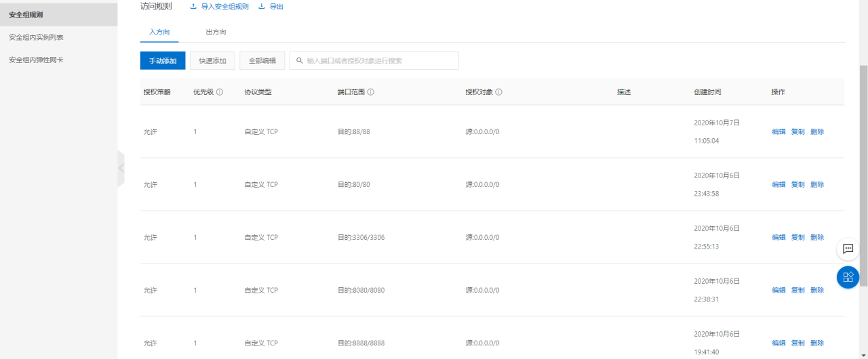Delete the rule for port 80/80
The image size is (868, 359).
click(817, 185)
